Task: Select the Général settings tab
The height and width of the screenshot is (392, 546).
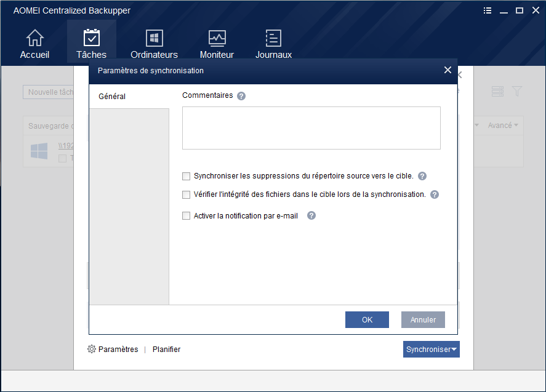Action: tap(129, 97)
